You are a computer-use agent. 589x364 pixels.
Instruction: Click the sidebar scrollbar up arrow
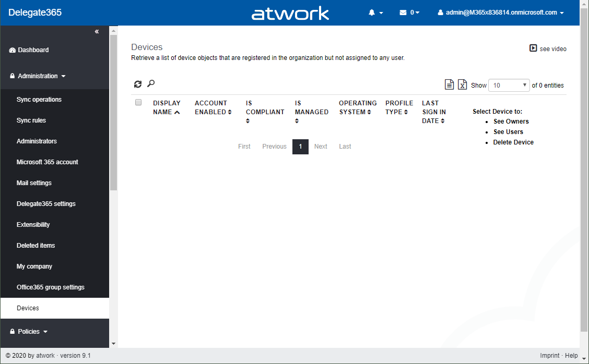pos(113,31)
